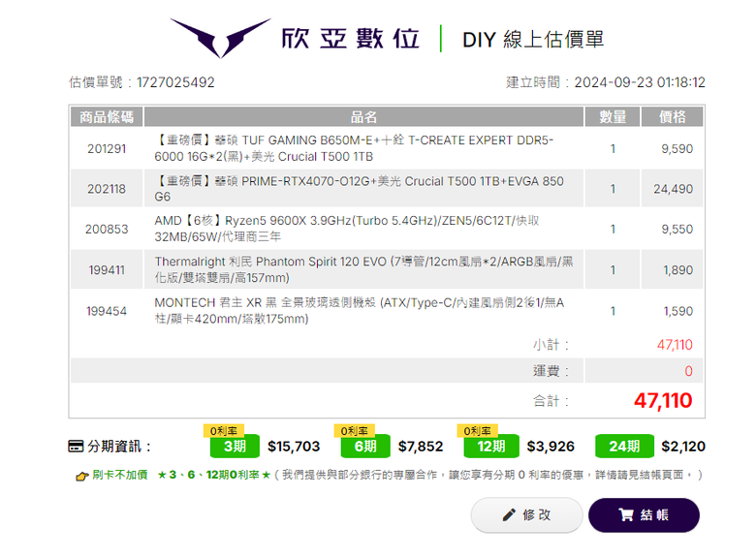756x558 pixels.
Task: Click the price 24,490
Action: click(673, 189)
